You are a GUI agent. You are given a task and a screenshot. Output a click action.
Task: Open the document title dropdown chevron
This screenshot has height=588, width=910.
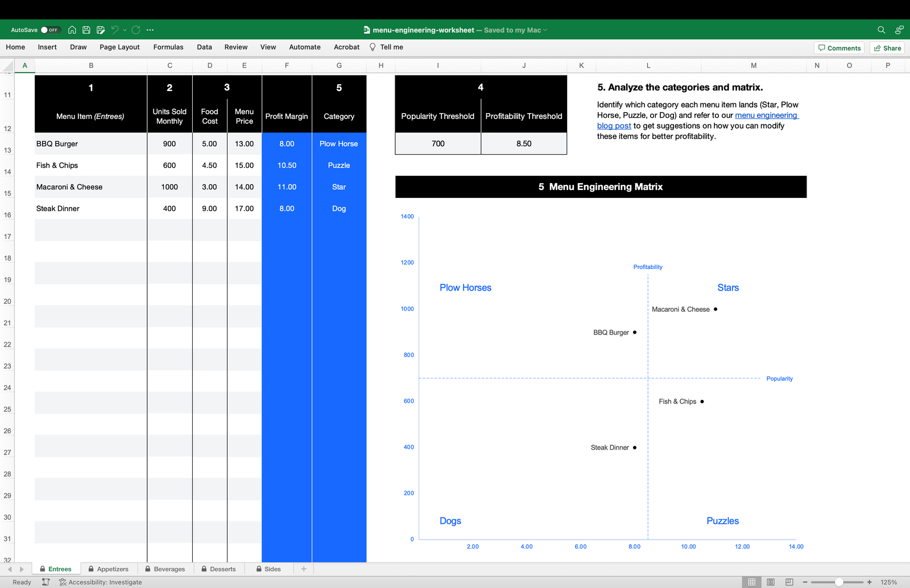(x=545, y=30)
